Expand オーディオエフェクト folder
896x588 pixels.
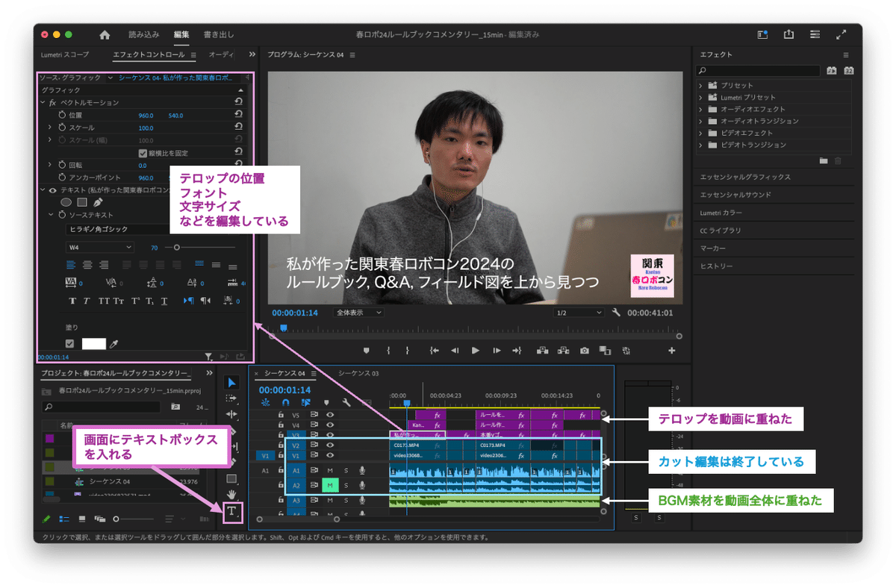click(701, 109)
